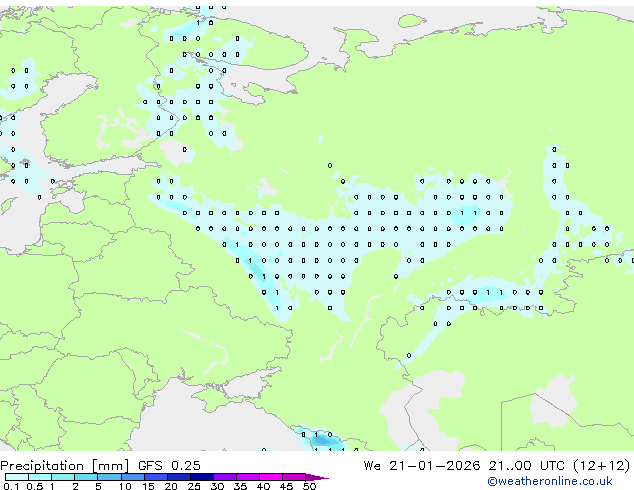Click the '50' legend scale value
Viewport: 634px width, 490px height.
[309, 486]
